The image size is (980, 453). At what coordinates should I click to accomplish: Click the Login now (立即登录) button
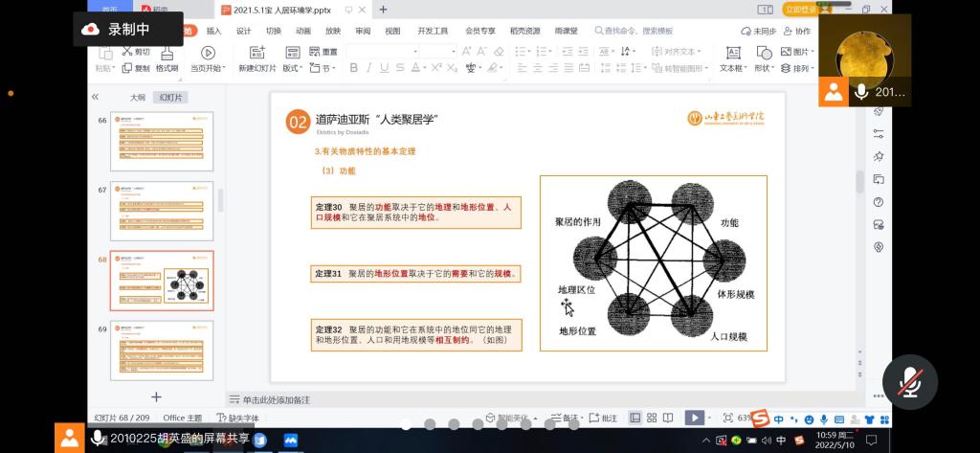coord(802,9)
